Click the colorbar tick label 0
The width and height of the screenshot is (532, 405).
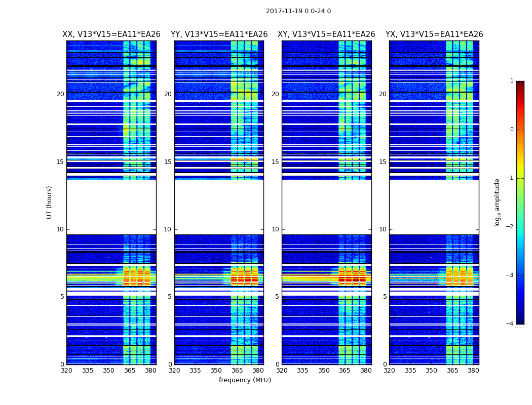(x=512, y=130)
